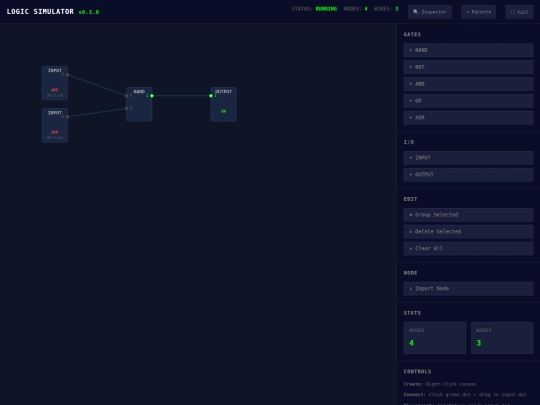Click the GATES section heading
This screenshot has height=405, width=540.
(412, 34)
